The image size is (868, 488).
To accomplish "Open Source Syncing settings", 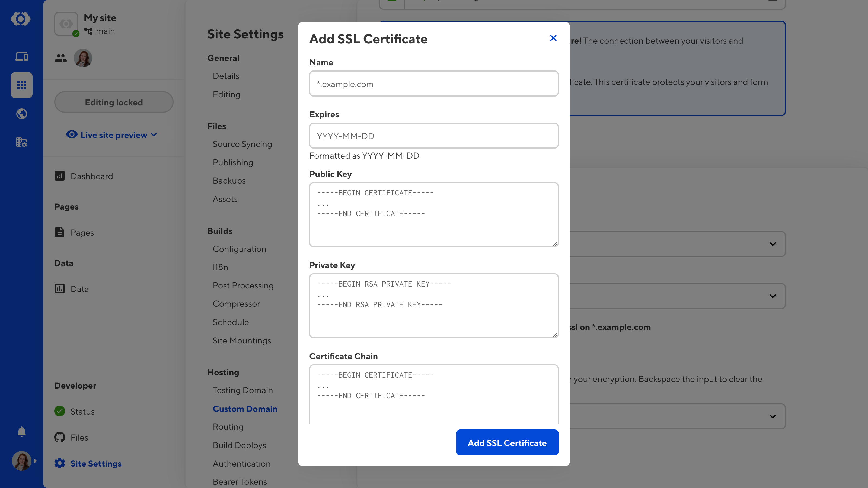I will pos(242,144).
